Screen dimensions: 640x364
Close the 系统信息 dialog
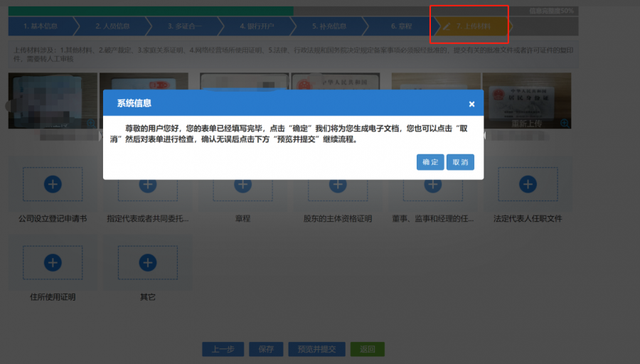[x=471, y=104]
